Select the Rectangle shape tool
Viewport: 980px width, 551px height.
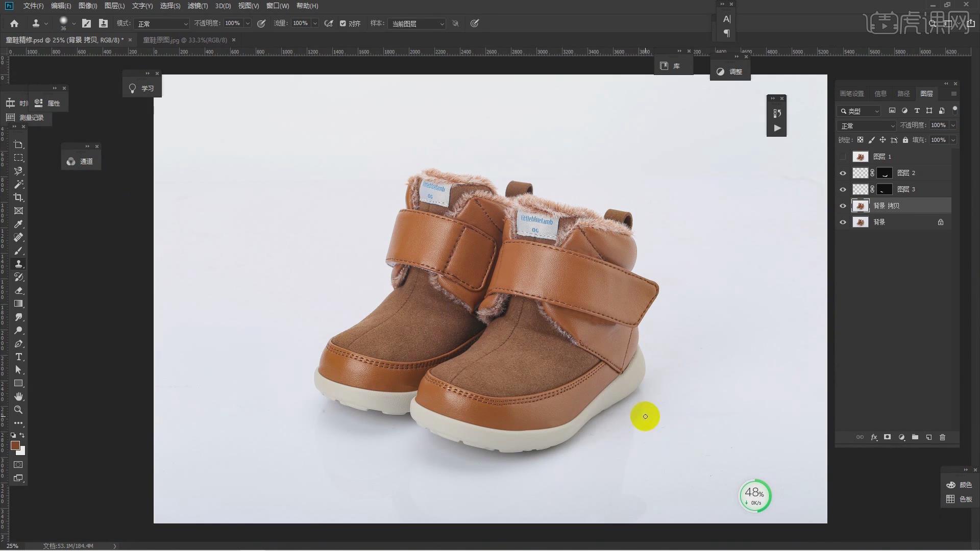(19, 384)
